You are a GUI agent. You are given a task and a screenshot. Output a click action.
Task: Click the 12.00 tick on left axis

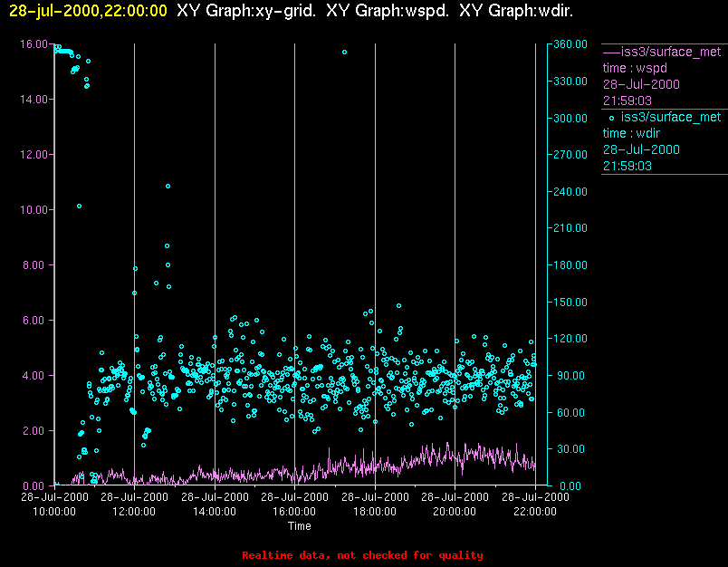(34, 155)
